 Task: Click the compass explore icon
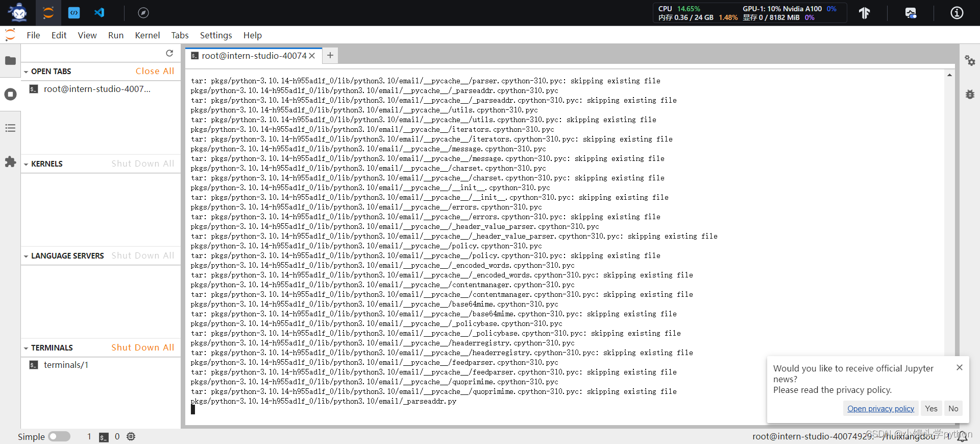(x=143, y=13)
